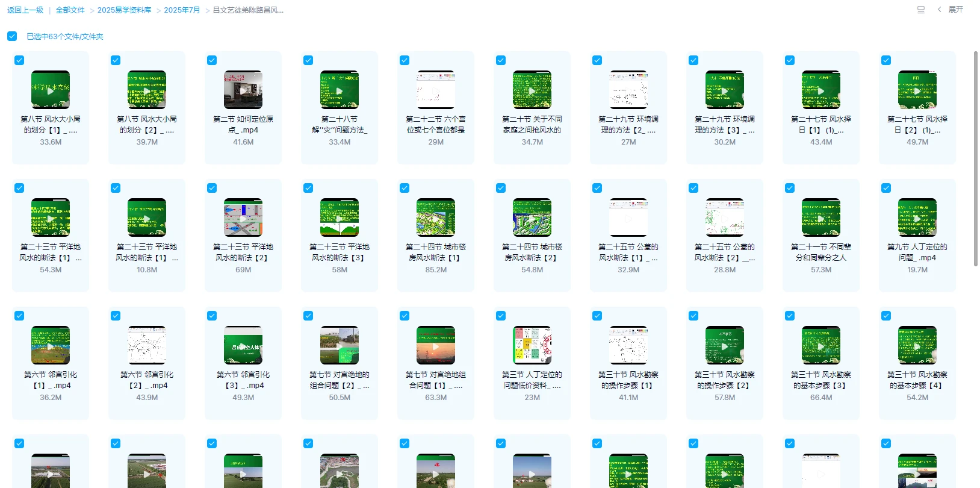Uncheck 第八节 风水大小局的划分【1】 file
The width and height of the screenshot is (980, 488).
point(19,60)
